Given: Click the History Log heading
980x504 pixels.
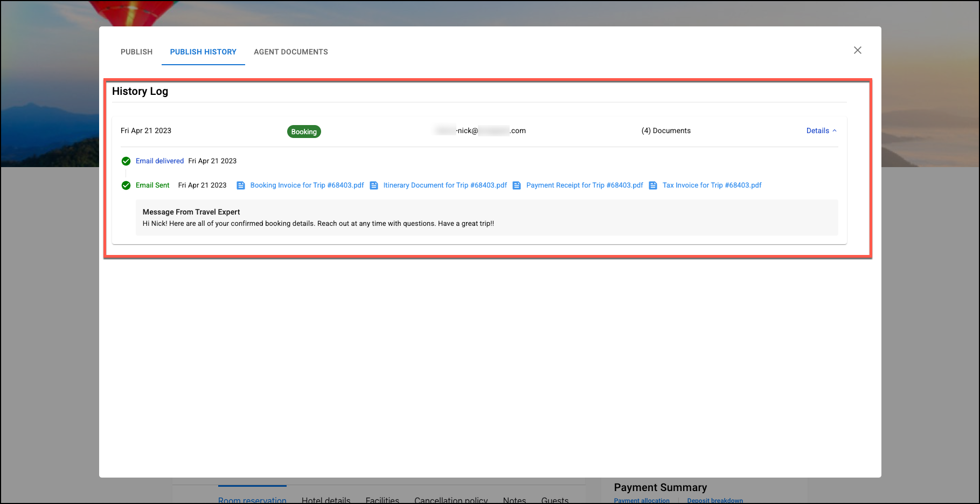Looking at the screenshot, I should (x=140, y=91).
